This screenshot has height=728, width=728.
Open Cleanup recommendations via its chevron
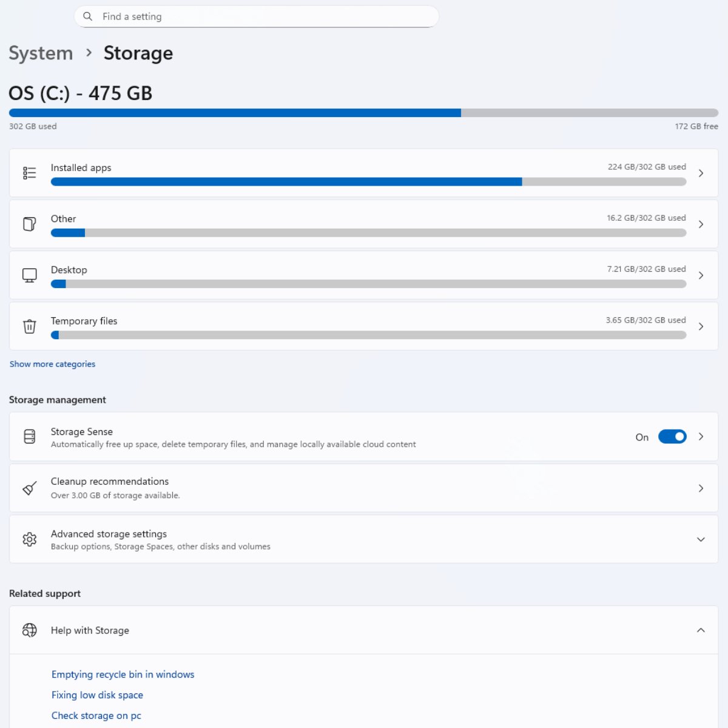(701, 488)
